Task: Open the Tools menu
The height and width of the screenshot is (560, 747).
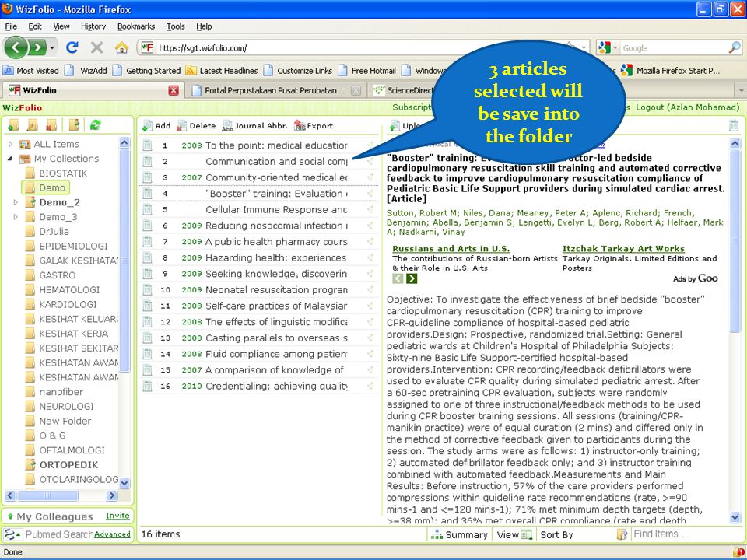Action: 175,26
